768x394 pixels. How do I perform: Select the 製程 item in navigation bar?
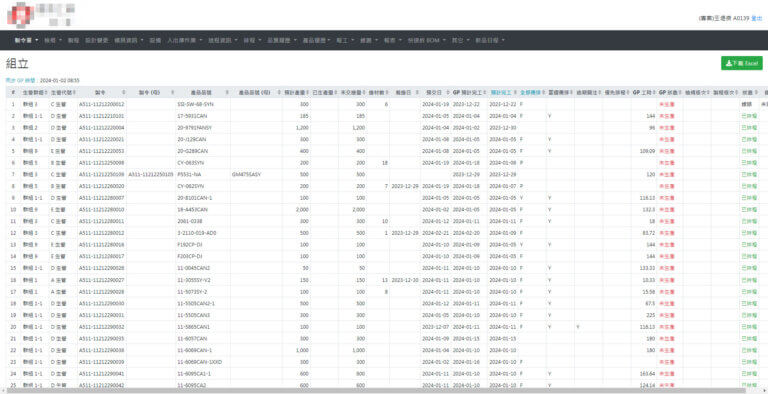coord(73,40)
